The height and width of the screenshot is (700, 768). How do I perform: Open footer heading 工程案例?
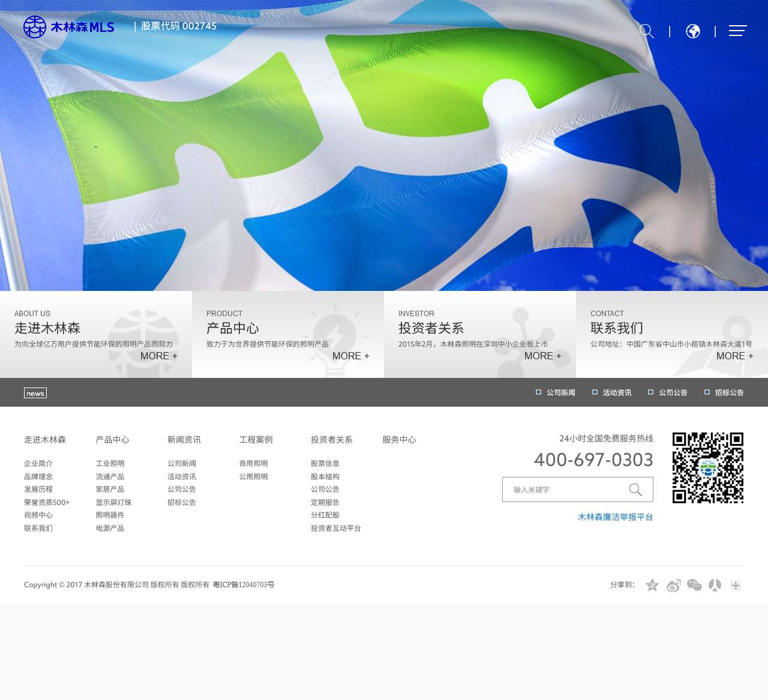click(256, 440)
